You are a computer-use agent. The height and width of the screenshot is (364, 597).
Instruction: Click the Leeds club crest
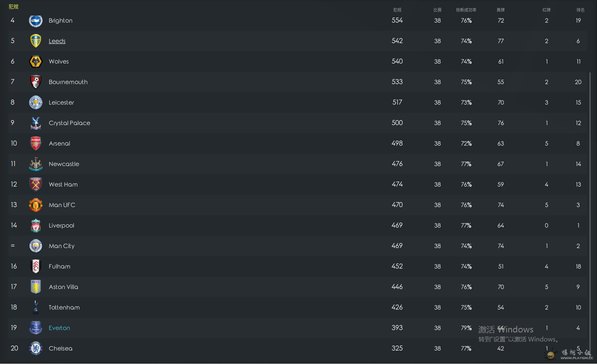pos(36,41)
